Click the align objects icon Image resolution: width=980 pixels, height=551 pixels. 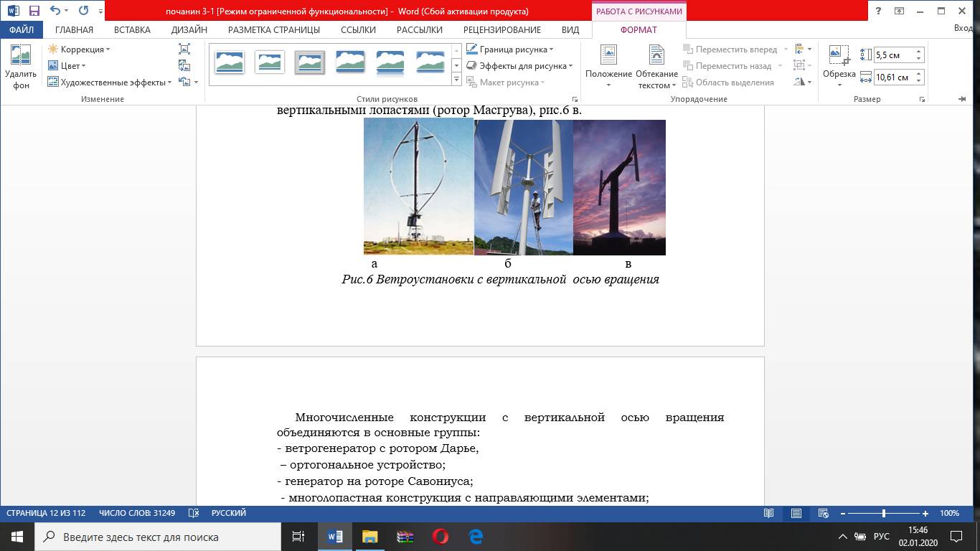(x=799, y=49)
